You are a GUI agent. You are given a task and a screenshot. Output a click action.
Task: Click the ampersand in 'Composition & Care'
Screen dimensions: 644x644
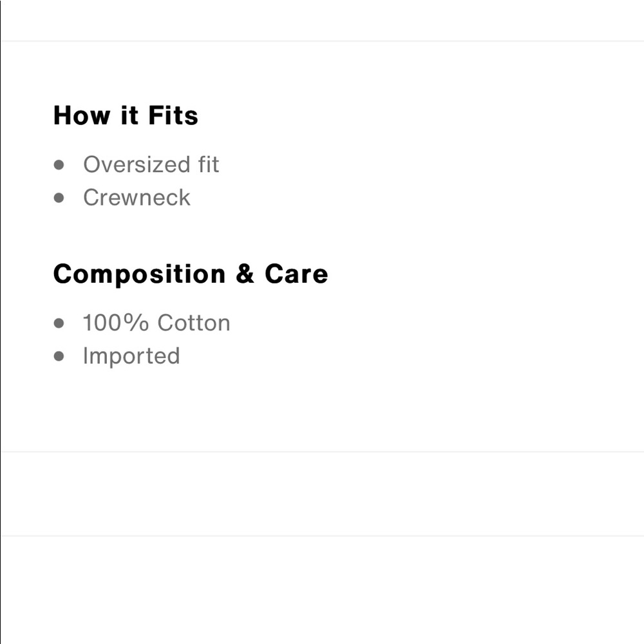(245, 274)
